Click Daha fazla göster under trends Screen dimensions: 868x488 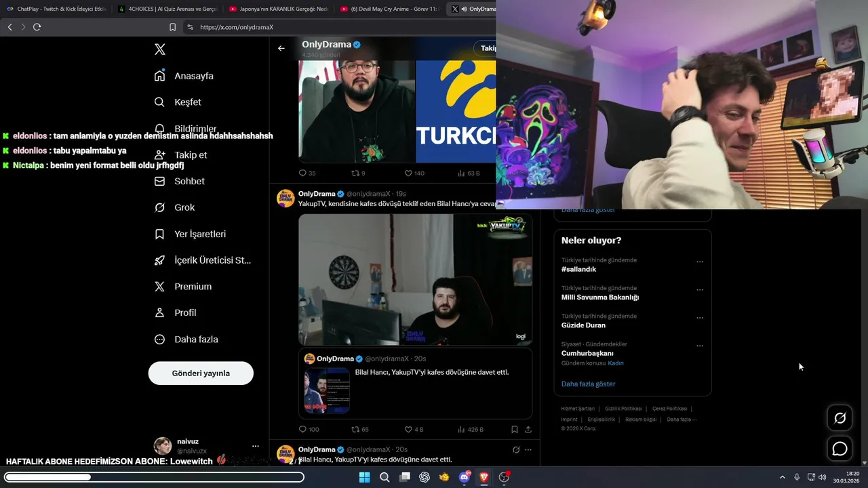tap(588, 384)
